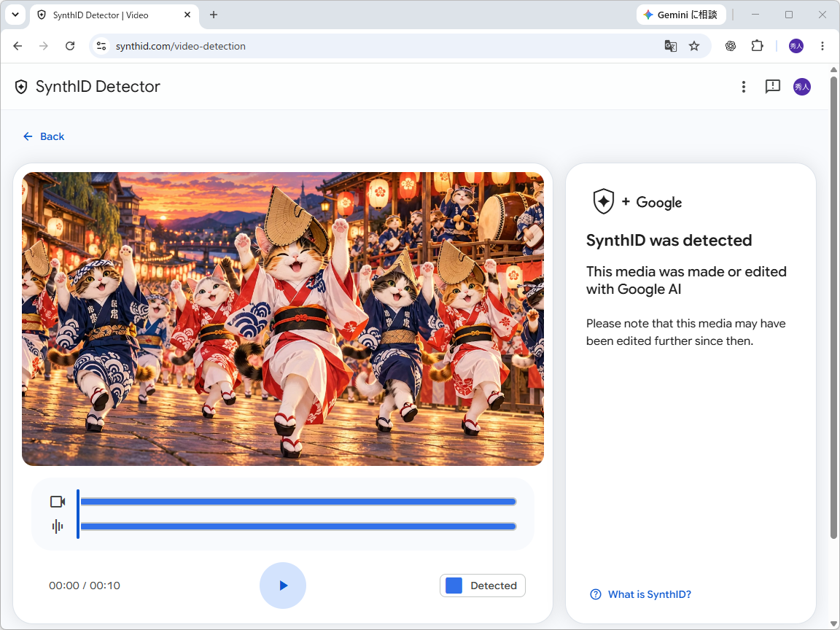Open the browser extensions puzzle icon
The height and width of the screenshot is (630, 840).
tap(757, 46)
